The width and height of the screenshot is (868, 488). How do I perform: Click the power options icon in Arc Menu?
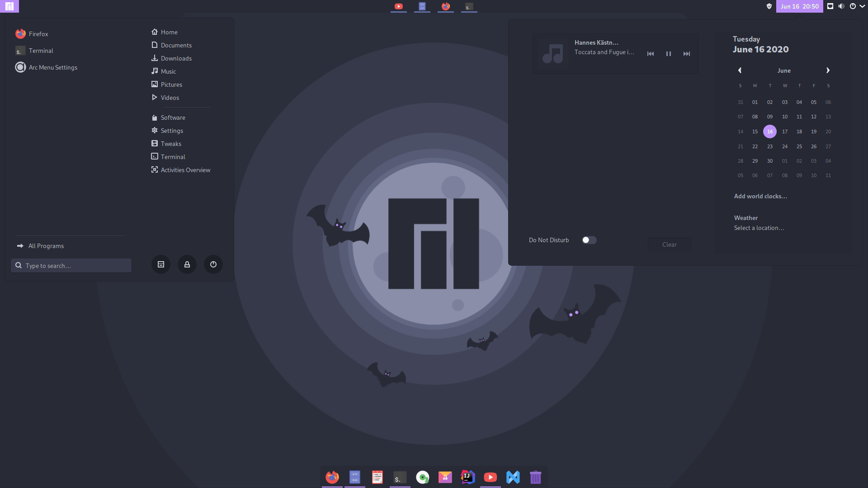pos(213,264)
